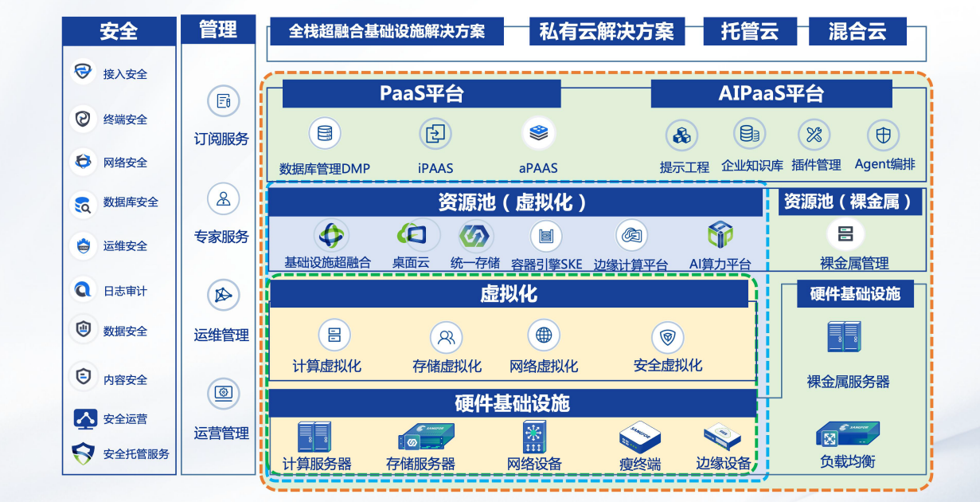This screenshot has height=502, width=980.
Task: Open the 瘦终端 device image
Action: pos(640,437)
